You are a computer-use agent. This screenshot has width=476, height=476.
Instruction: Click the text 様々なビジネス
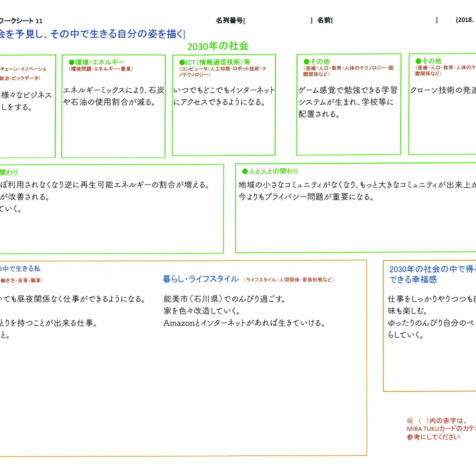26,95
